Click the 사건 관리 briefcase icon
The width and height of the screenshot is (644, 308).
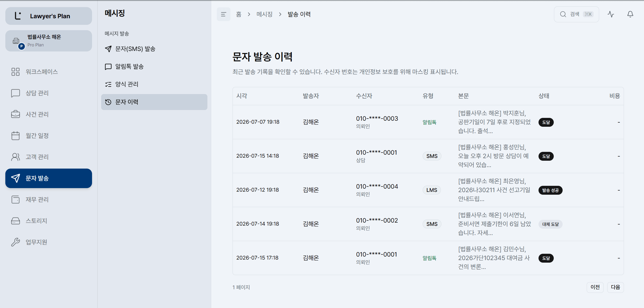(15, 114)
